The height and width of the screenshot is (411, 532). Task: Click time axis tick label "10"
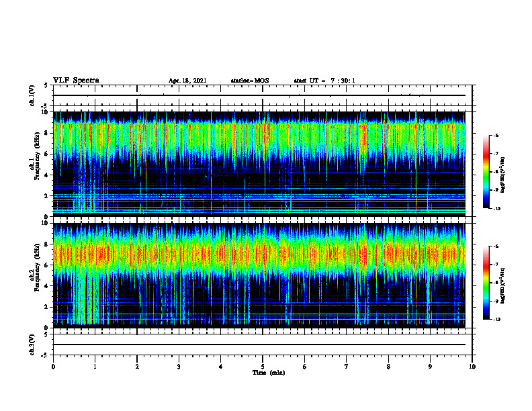pos(472,367)
